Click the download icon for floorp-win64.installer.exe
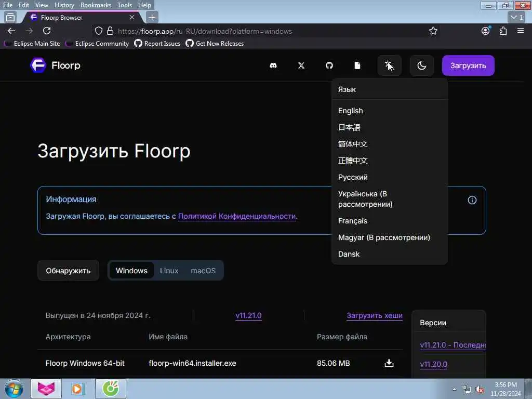The height and width of the screenshot is (399, 532). pos(389,363)
